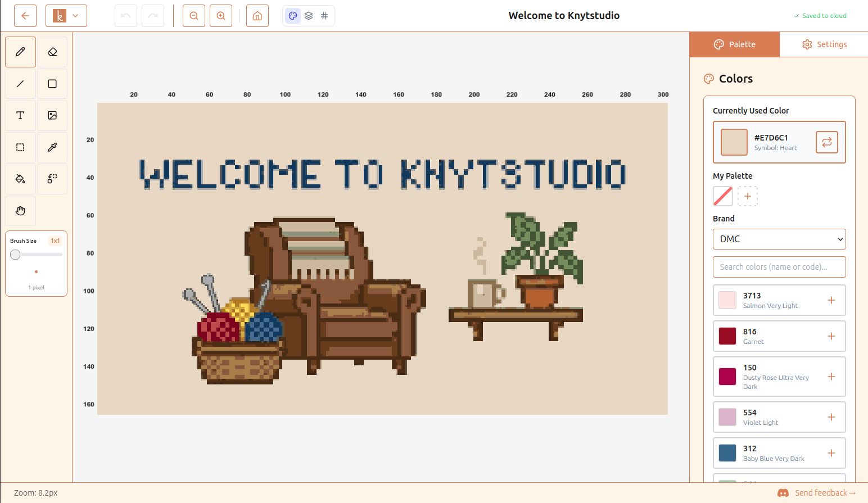Image resolution: width=868 pixels, height=503 pixels.
Task: Select the Eyedropper color picker tool
Action: point(52,147)
